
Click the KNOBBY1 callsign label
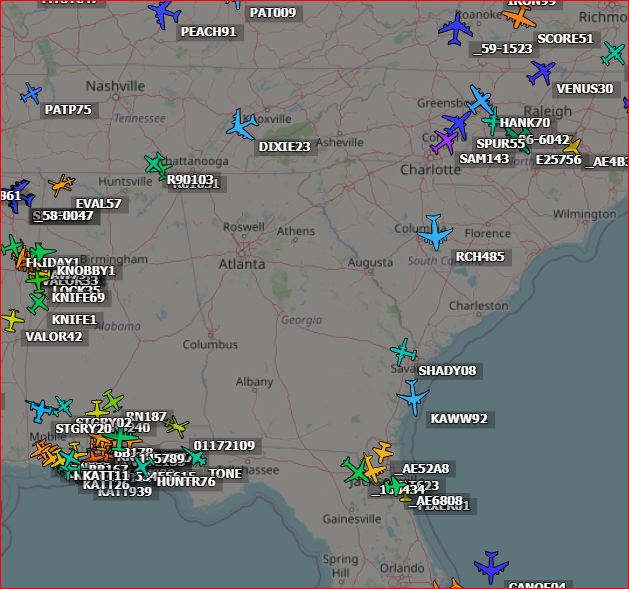click(86, 271)
